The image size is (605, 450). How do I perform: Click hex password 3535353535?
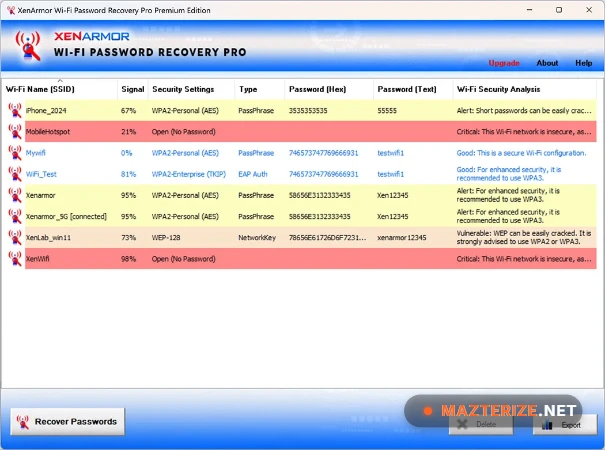coord(308,111)
